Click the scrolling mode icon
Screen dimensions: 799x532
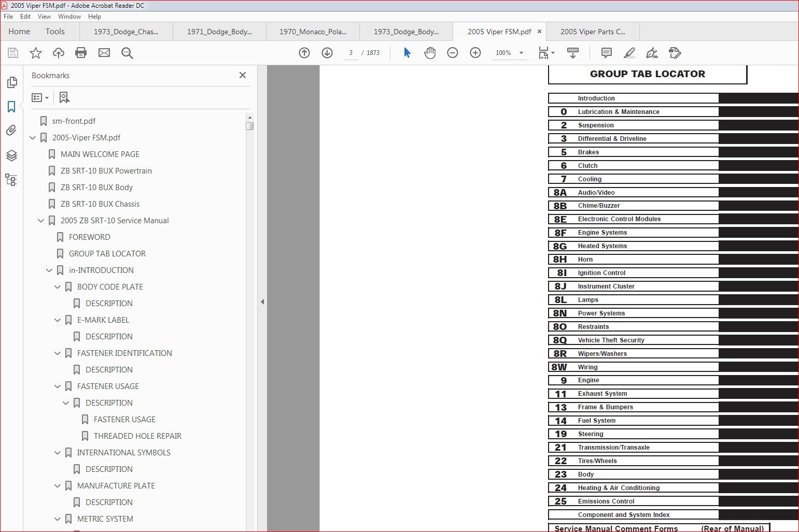pos(573,53)
